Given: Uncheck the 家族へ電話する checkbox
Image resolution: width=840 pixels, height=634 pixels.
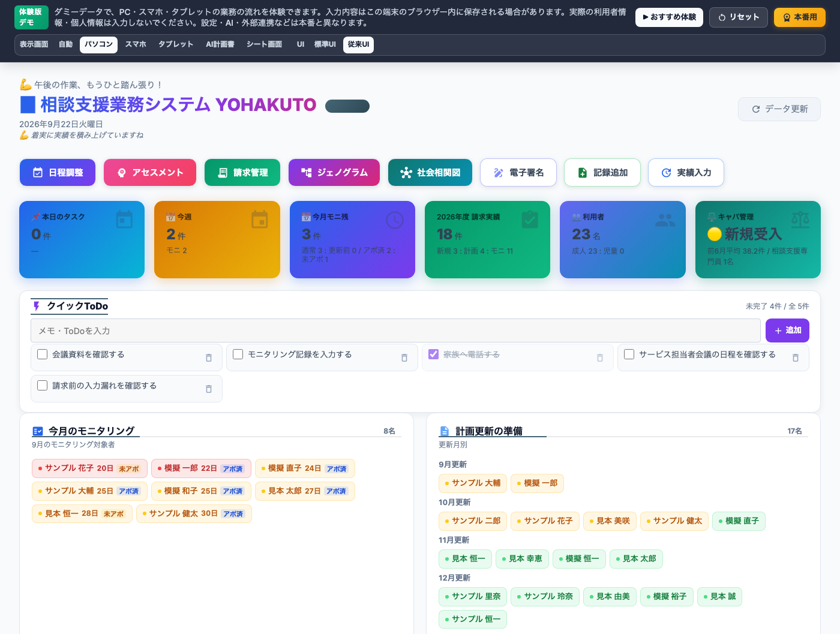Looking at the screenshot, I should 434,354.
